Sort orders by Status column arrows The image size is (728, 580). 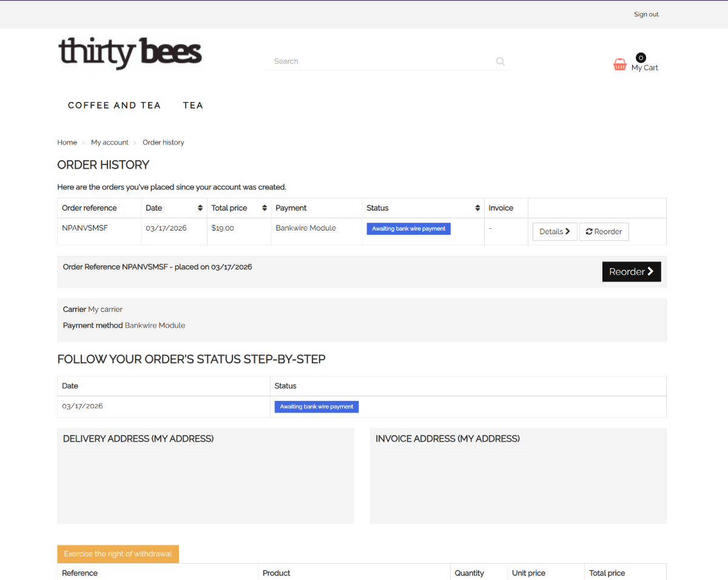pos(477,208)
